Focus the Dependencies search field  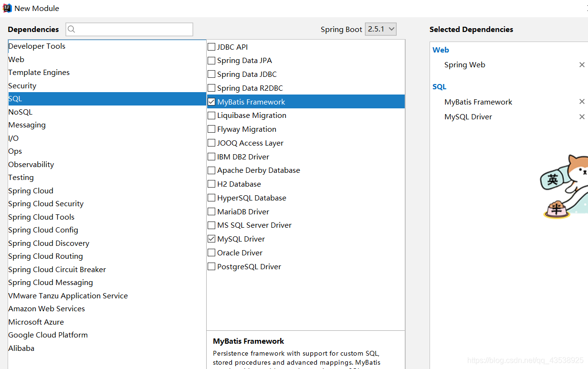click(129, 29)
